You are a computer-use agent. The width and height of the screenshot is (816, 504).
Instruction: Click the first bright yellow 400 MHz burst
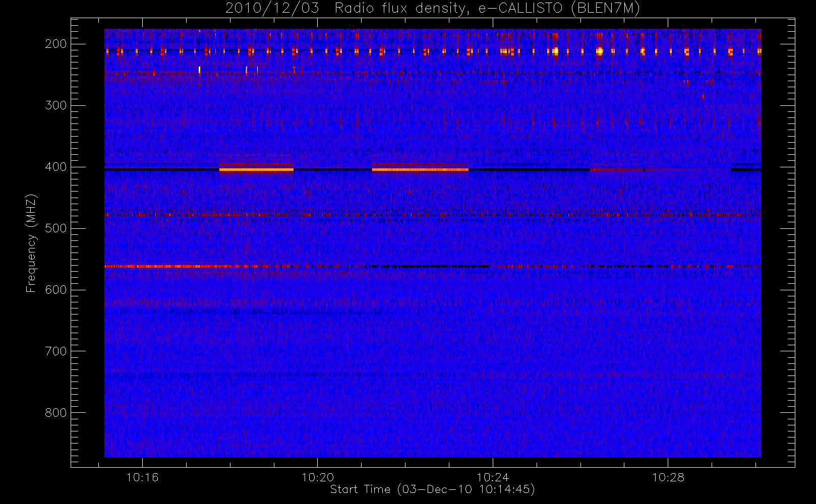(256, 170)
